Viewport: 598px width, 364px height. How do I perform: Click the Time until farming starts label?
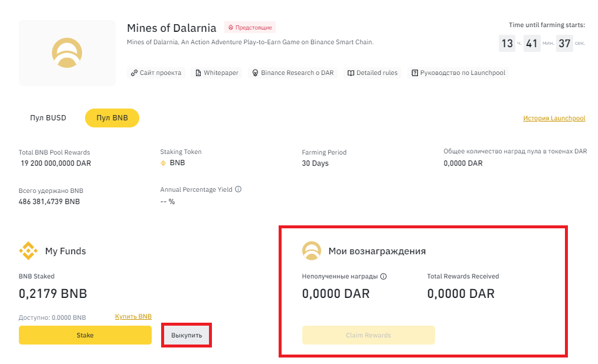[x=547, y=25]
